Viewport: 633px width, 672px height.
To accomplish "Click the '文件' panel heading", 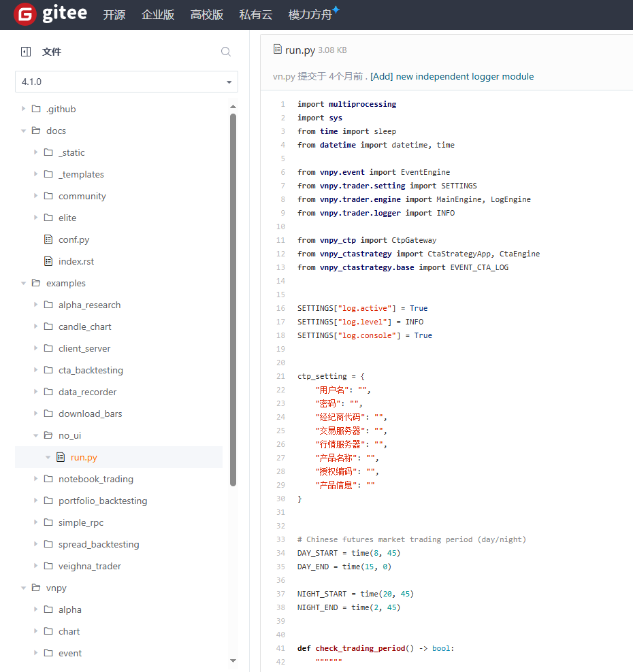I will pyautogui.click(x=52, y=52).
